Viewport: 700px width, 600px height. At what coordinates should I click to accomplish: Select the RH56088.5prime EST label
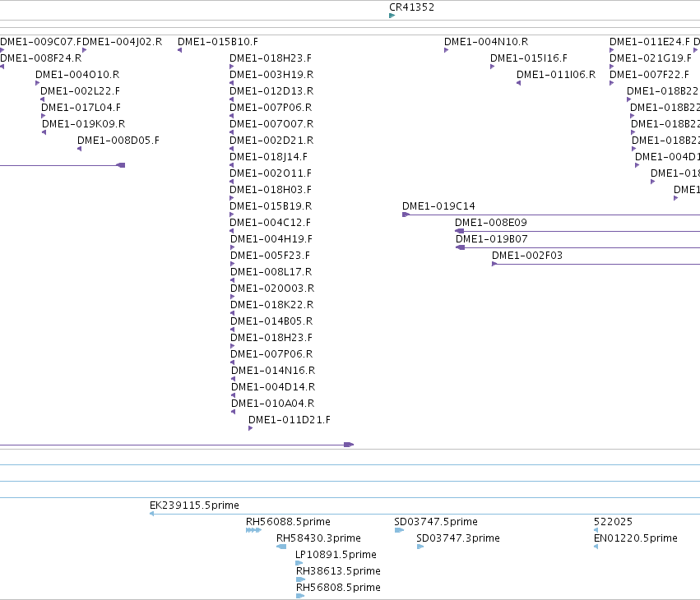tap(288, 522)
